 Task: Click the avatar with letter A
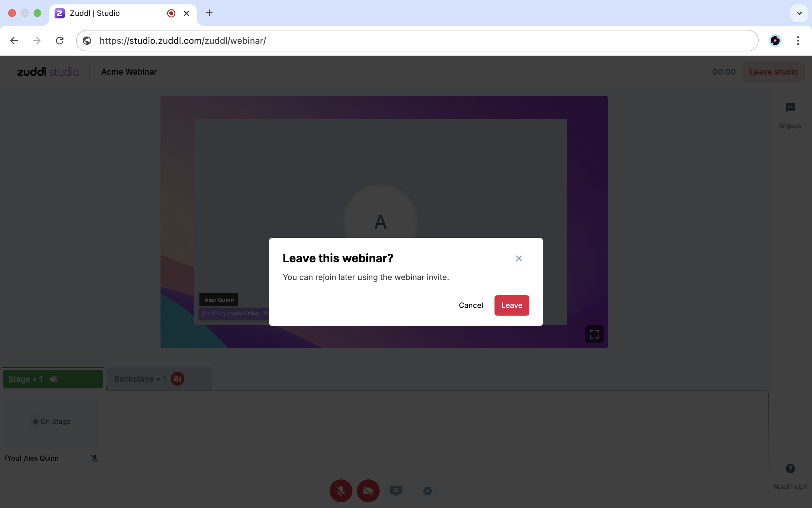click(380, 222)
